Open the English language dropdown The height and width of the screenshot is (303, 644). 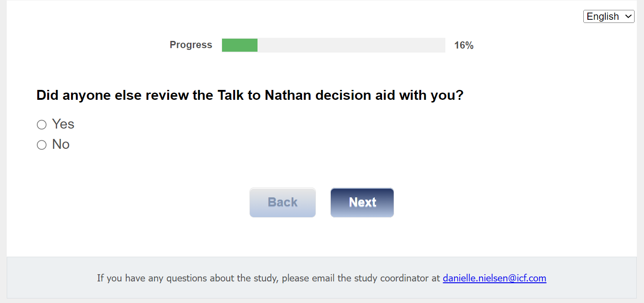[608, 17]
